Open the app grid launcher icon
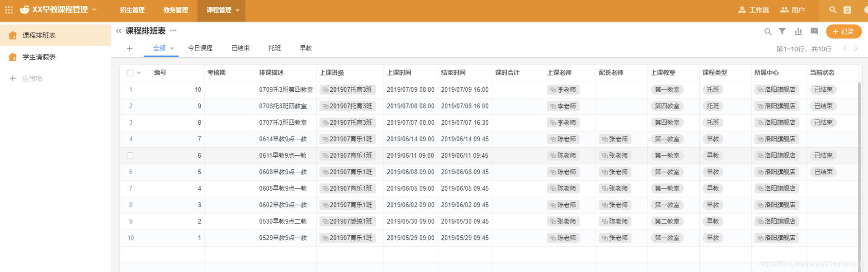The height and width of the screenshot is (272, 868). point(9,9)
